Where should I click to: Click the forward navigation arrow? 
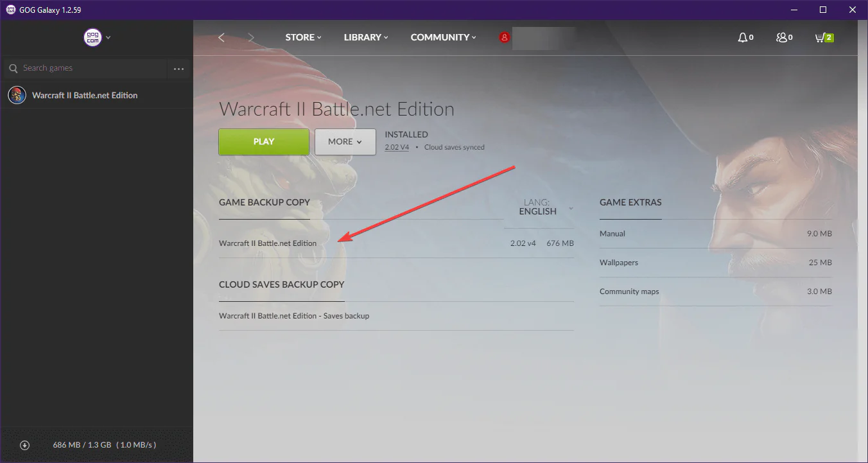251,37
